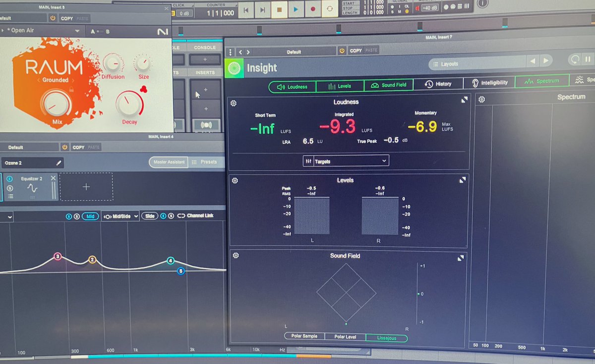Start playback with the blue Play button
The height and width of the screenshot is (364, 595).
tap(296, 9)
